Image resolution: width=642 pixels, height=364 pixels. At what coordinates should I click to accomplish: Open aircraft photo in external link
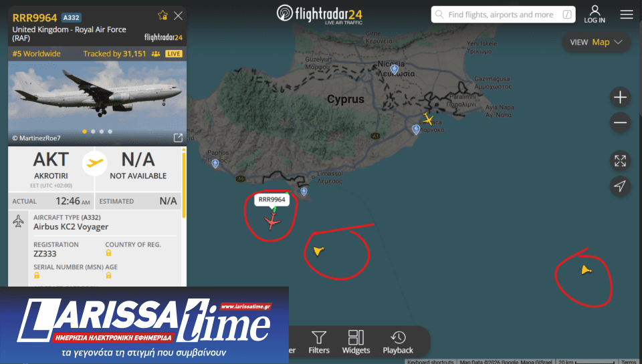(178, 138)
